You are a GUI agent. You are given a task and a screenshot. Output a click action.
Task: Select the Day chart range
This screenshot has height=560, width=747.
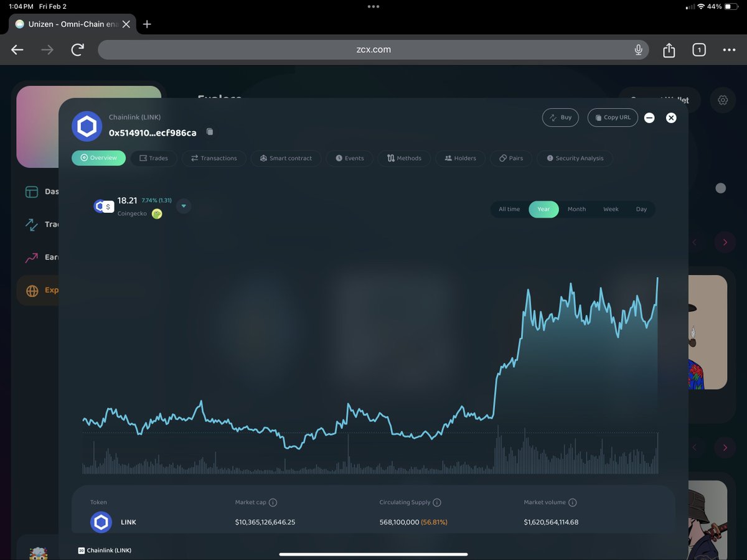tap(641, 209)
